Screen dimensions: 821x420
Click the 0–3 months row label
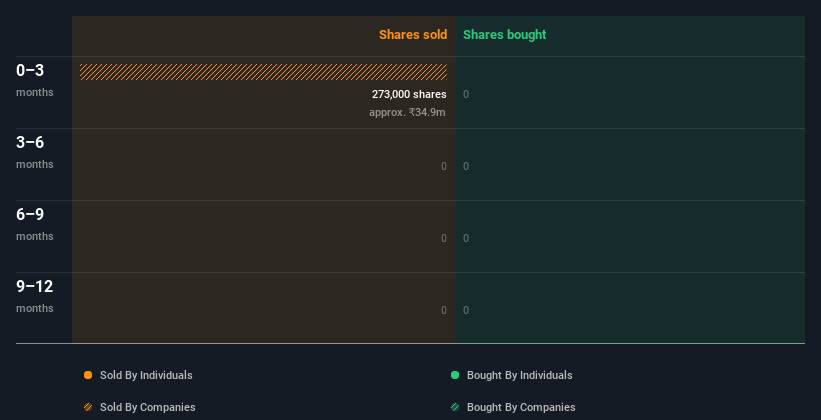35,80
